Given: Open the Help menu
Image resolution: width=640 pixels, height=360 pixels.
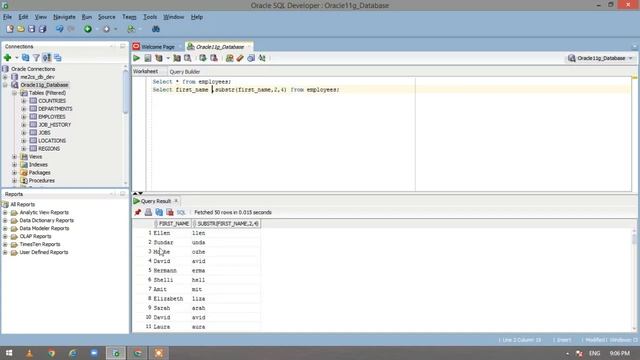Looking at the screenshot, I should coord(197,17).
